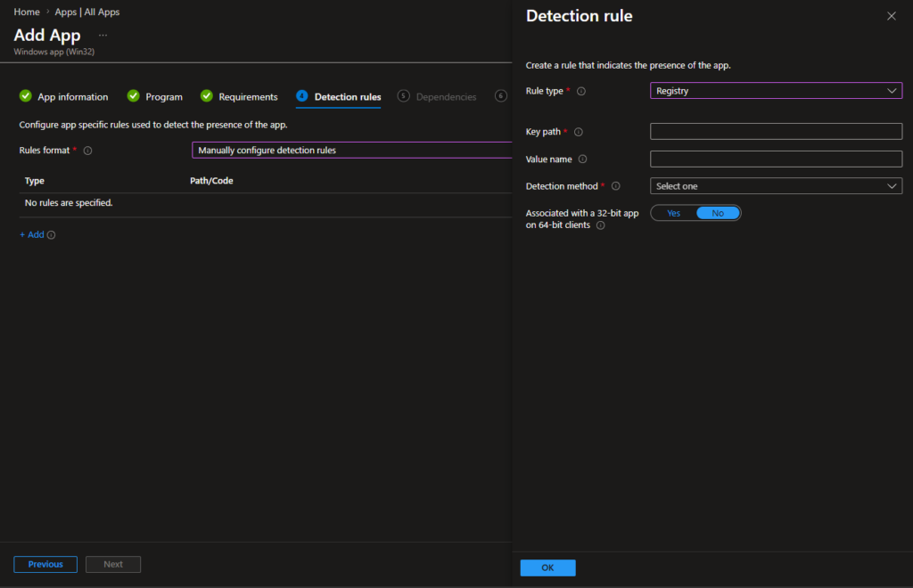The height and width of the screenshot is (588, 913).
Task: Click the Rule type info icon
Action: pyautogui.click(x=581, y=91)
